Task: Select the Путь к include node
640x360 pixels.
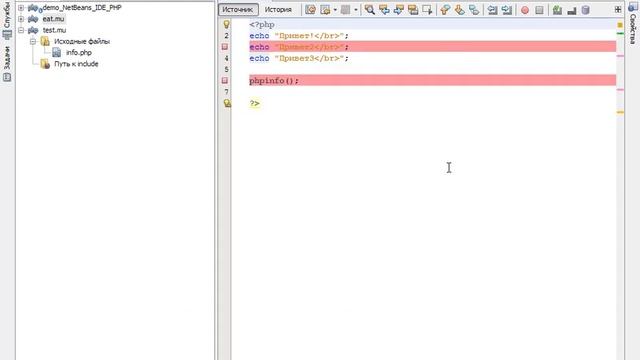Action: [76, 64]
